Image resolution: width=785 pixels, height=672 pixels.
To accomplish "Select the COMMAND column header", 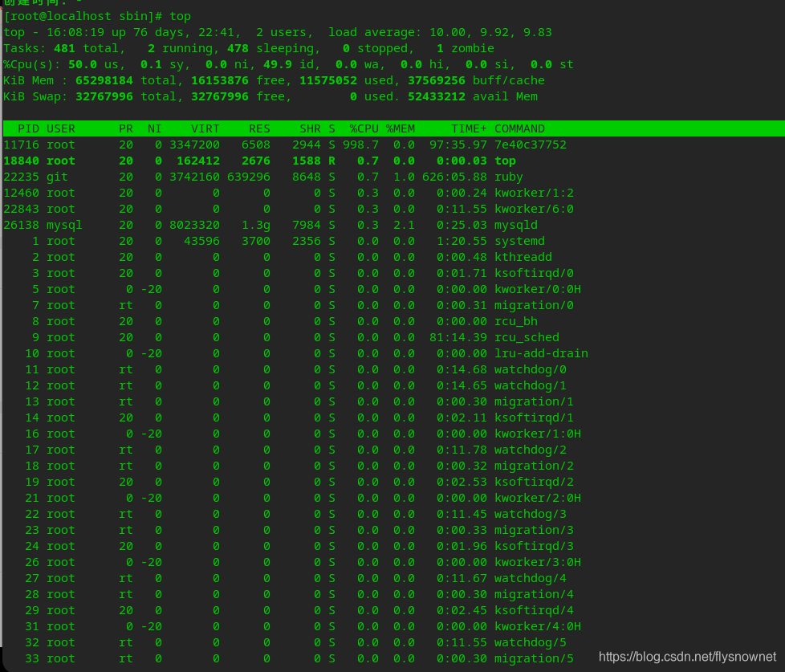I will (519, 128).
